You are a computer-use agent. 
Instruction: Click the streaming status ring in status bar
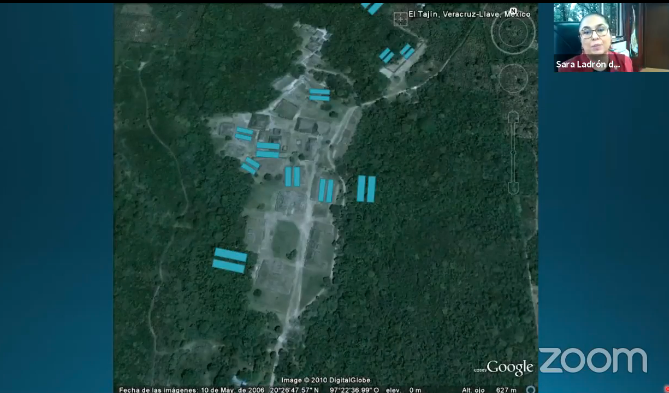pos(531,390)
